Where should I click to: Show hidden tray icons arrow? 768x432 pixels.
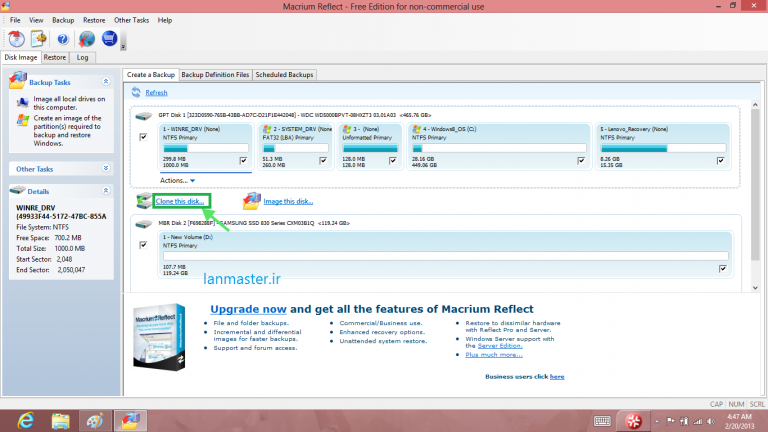click(657, 421)
